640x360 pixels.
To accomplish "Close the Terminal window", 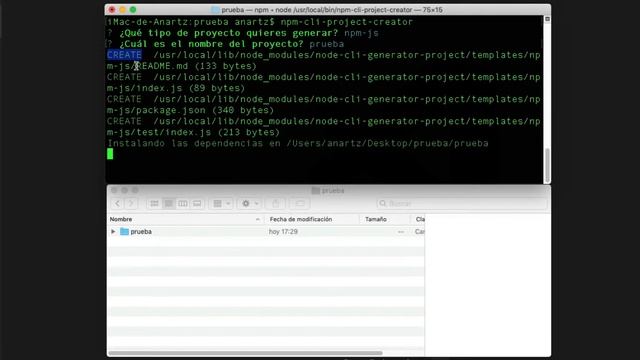I will click(x=112, y=9).
